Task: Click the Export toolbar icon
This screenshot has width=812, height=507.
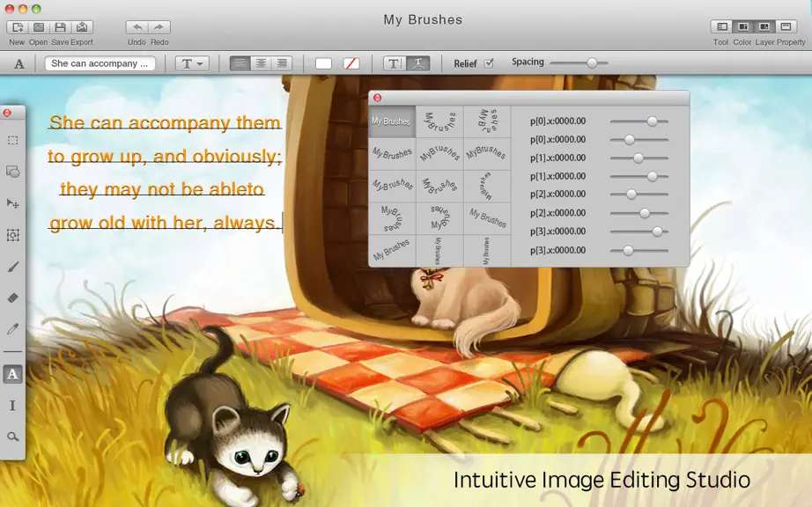Action: [x=82, y=27]
